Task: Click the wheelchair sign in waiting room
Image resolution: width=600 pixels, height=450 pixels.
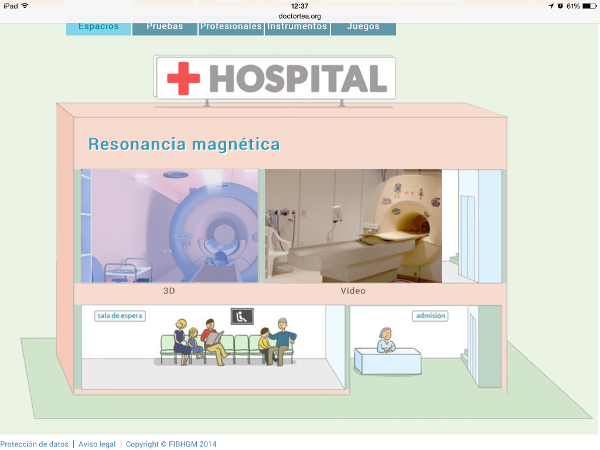Action: point(242,315)
